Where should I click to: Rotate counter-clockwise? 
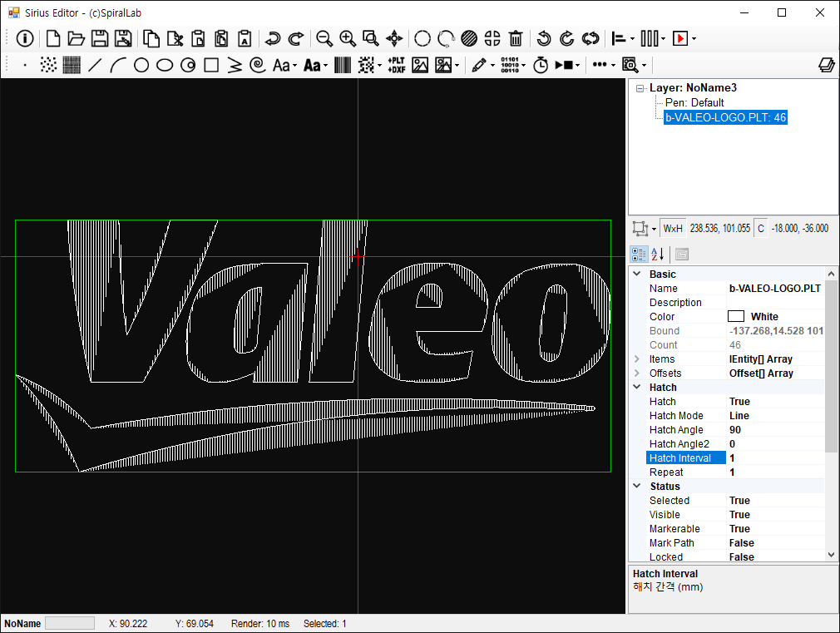[544, 38]
